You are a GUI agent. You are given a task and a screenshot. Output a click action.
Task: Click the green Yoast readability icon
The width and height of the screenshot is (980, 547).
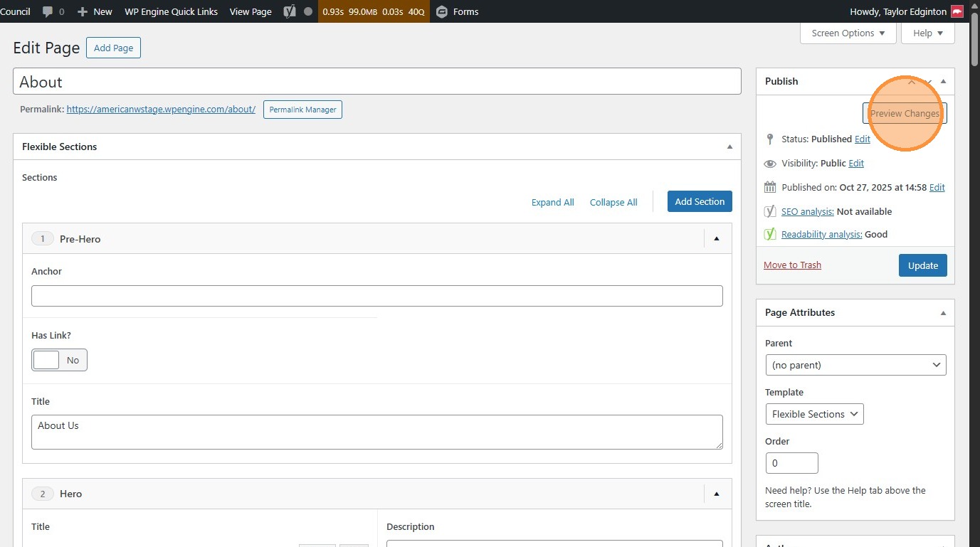770,234
